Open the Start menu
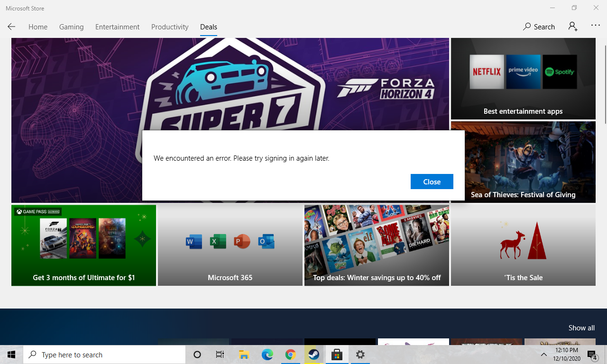The height and width of the screenshot is (364, 607). tap(11, 354)
